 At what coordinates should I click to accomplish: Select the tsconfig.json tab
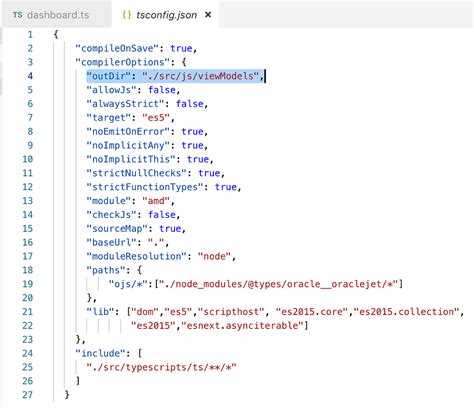tap(166, 15)
